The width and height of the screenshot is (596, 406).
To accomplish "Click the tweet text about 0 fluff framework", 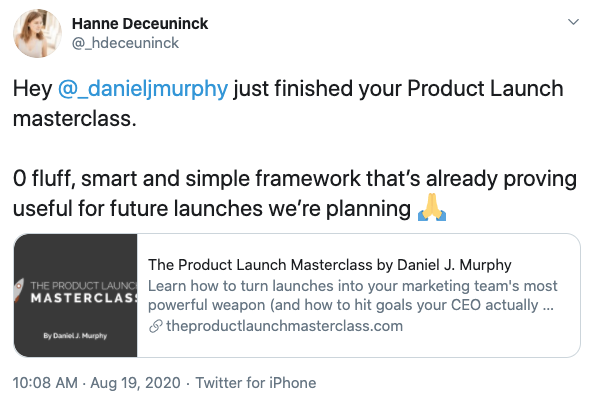I will [295, 193].
